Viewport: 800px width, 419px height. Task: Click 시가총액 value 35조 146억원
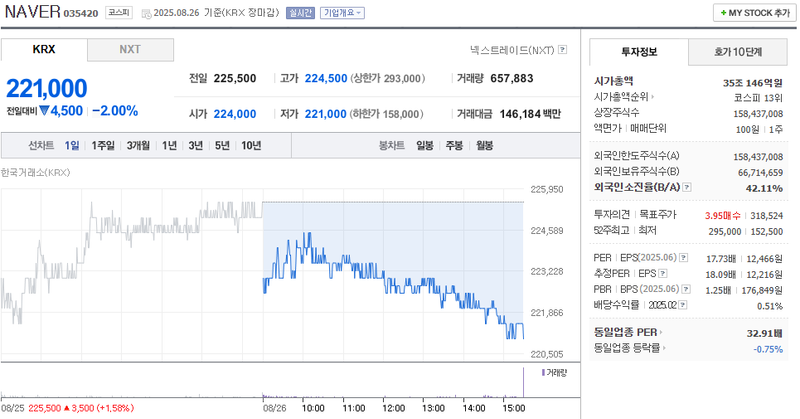click(x=753, y=83)
